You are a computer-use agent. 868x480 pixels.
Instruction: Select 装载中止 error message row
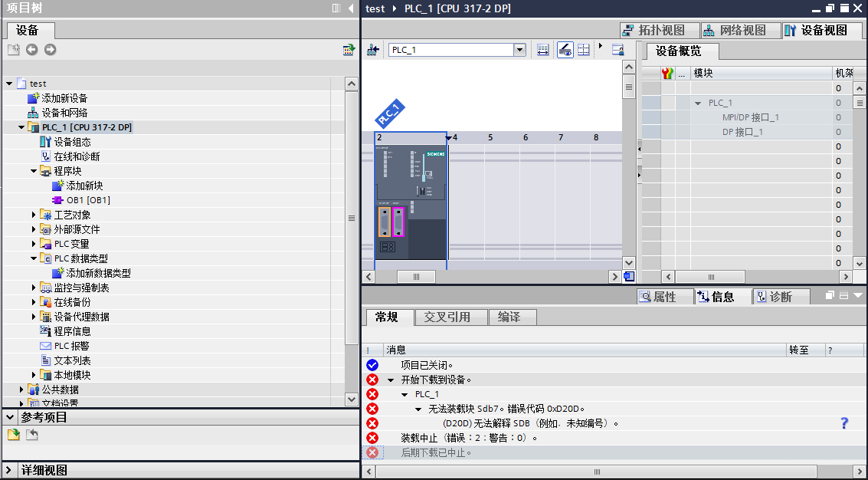(x=613, y=438)
